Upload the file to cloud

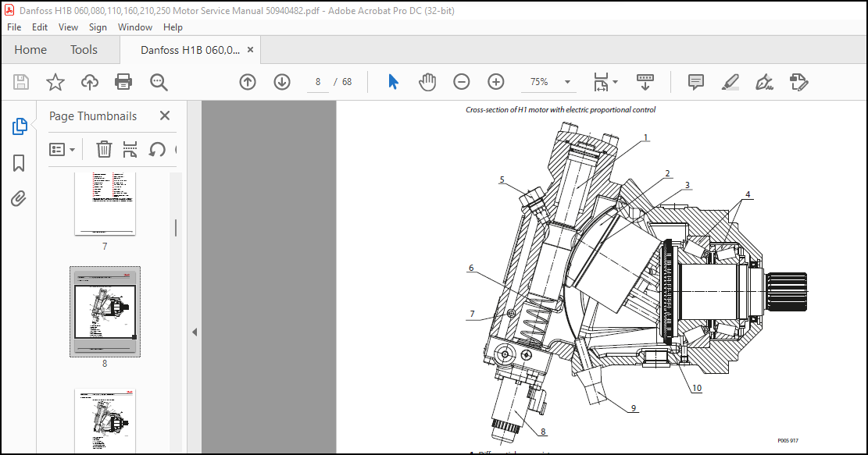pos(90,83)
